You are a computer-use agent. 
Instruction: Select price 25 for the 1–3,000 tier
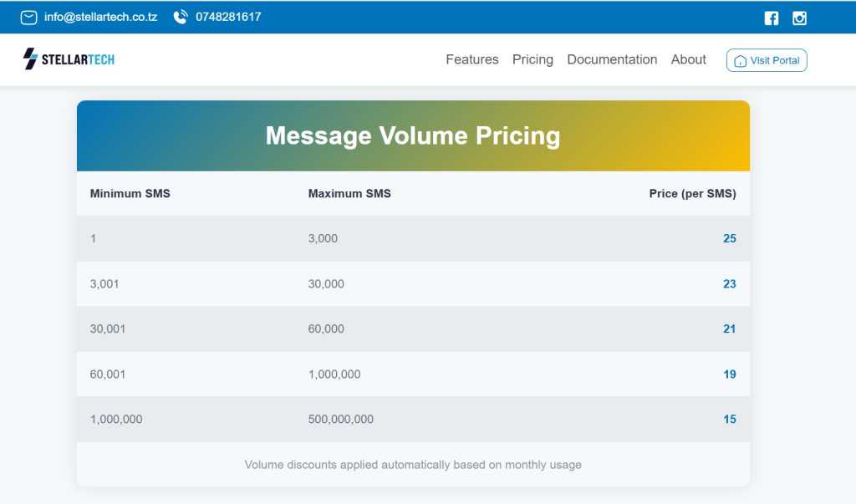click(729, 238)
